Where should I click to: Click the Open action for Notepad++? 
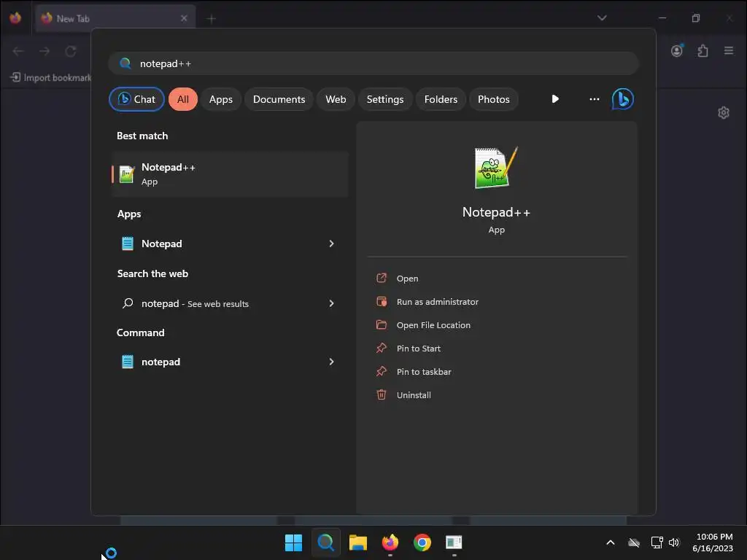point(407,279)
